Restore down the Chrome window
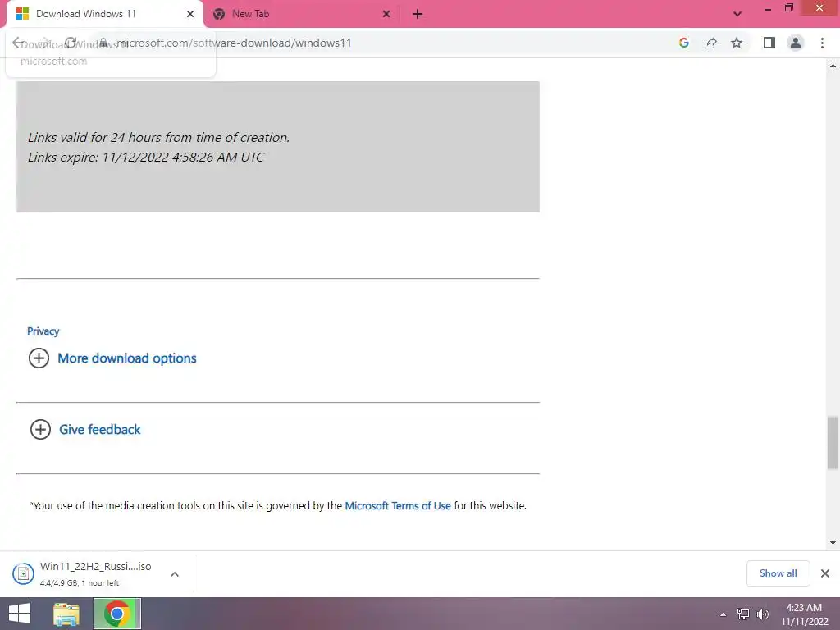 (x=788, y=8)
